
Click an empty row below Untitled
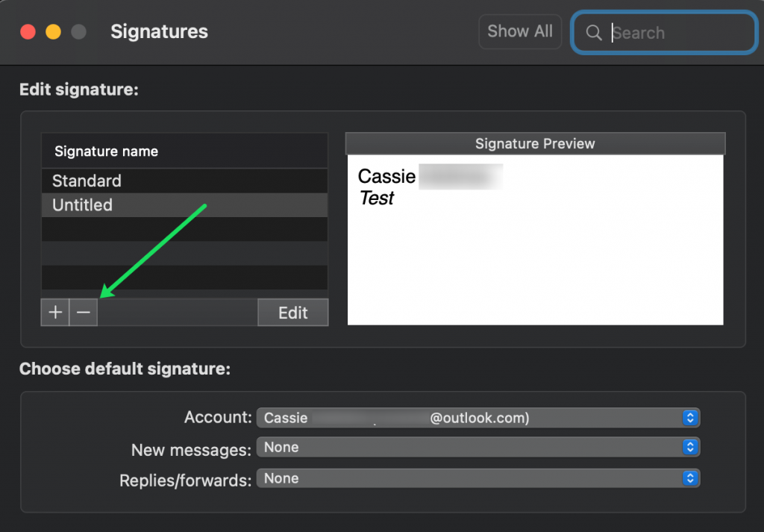pyautogui.click(x=184, y=229)
